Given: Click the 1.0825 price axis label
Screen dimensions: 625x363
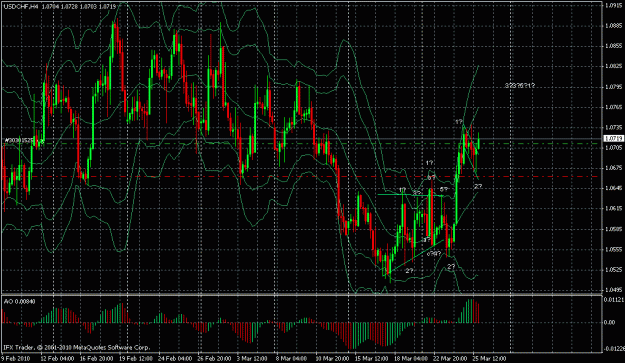Looking at the screenshot, I should 613,67.
